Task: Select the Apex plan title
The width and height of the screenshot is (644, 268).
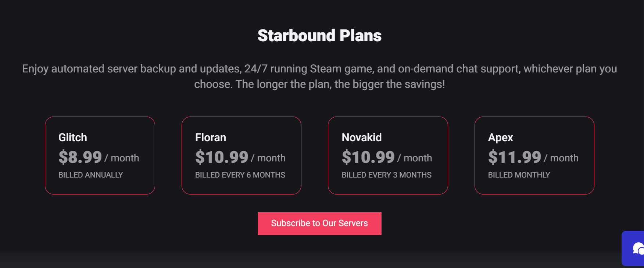Action: click(500, 137)
